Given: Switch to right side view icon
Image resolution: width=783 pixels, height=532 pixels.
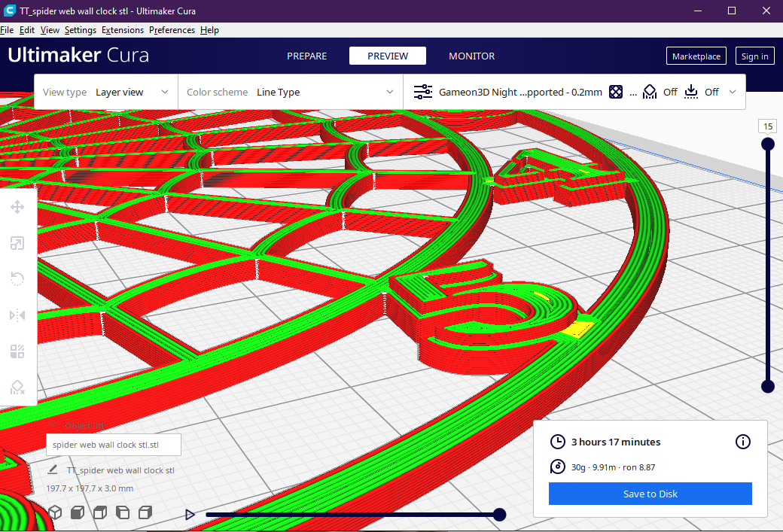Looking at the screenshot, I should coord(145,512).
